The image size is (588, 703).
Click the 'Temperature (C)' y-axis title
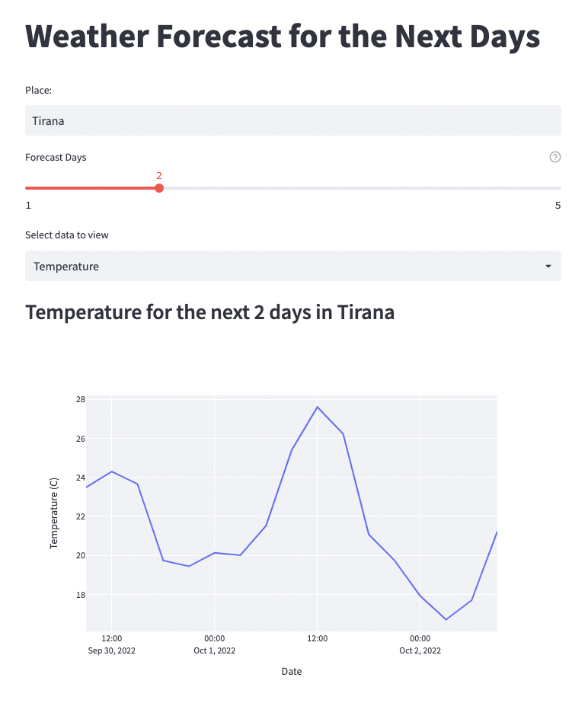coord(54,515)
